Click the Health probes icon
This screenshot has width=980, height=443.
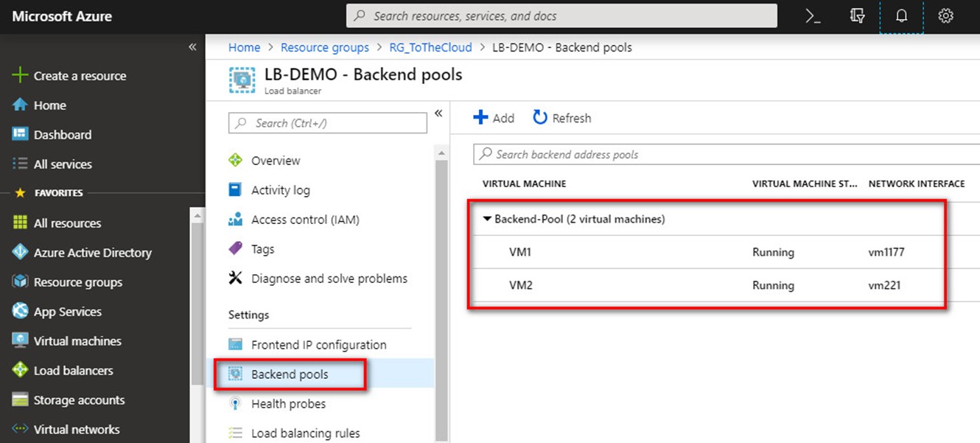pos(235,404)
